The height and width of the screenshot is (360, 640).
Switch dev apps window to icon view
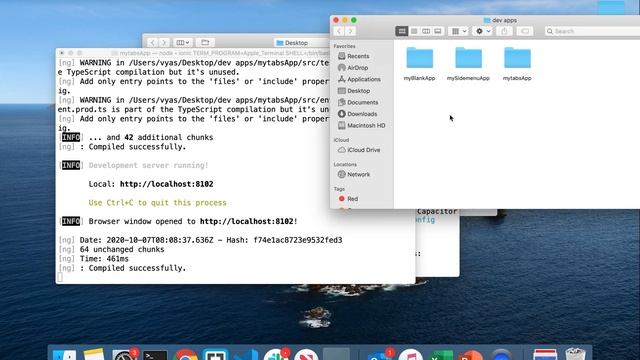tap(402, 31)
